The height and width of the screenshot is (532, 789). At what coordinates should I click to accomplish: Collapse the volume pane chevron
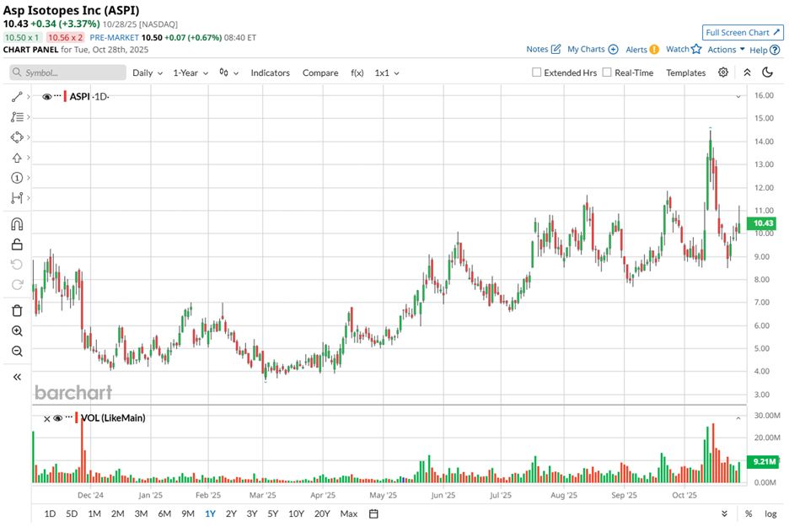[738, 418]
